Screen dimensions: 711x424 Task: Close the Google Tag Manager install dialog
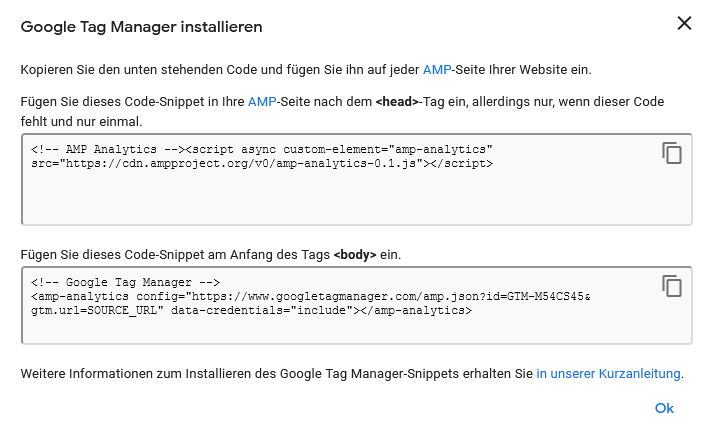coord(684,23)
